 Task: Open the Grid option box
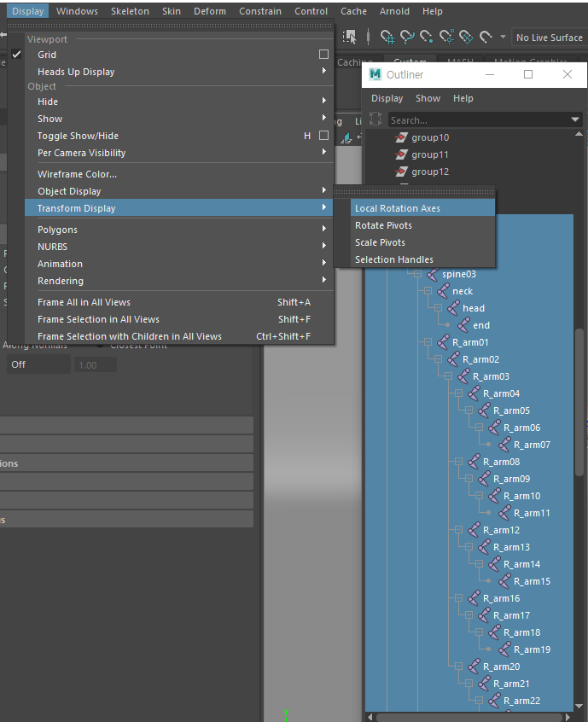coord(323,55)
